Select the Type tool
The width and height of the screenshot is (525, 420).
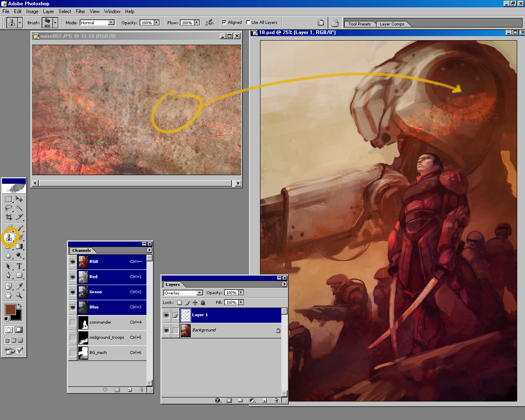click(19, 267)
